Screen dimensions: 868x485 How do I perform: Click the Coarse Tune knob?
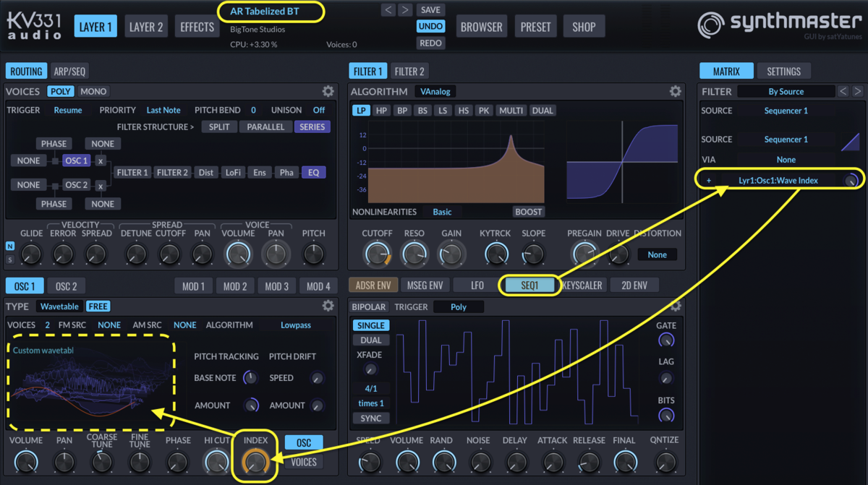pos(102,462)
